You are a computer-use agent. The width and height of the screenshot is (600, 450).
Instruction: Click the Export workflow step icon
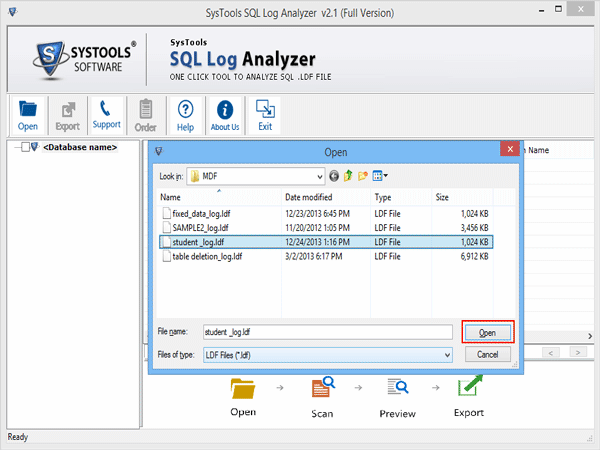coord(470,386)
